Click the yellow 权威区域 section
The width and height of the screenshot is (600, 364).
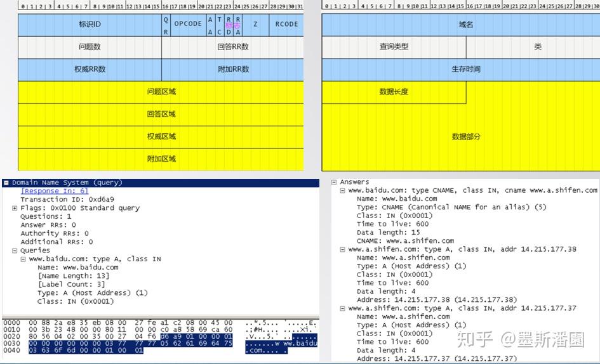tap(161, 137)
